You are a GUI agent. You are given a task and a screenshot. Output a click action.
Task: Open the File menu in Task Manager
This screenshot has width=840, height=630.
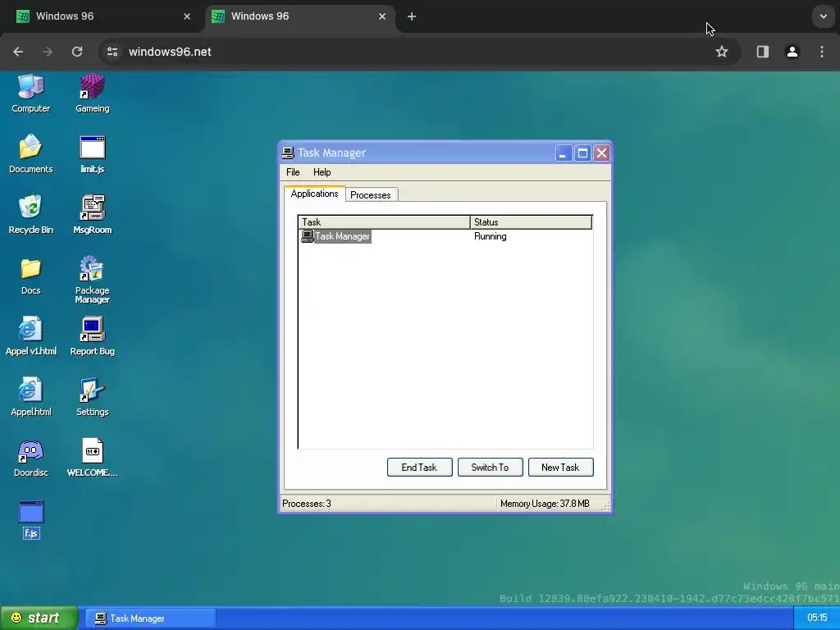point(293,172)
